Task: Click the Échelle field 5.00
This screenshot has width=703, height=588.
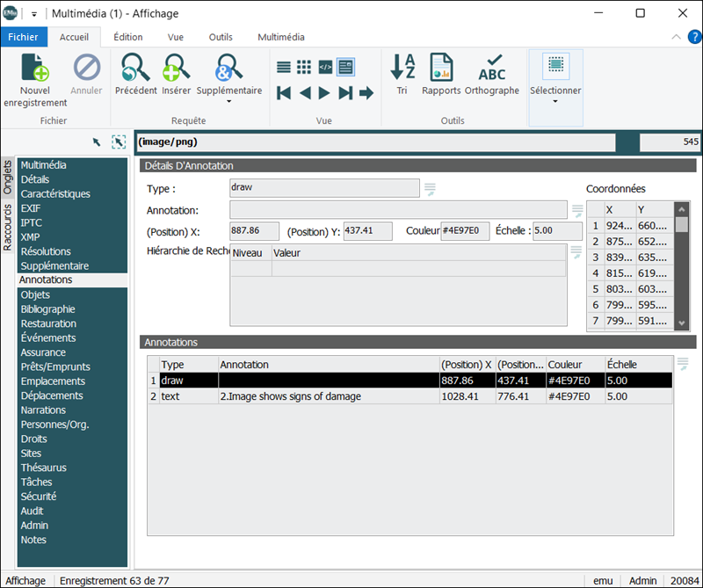Action: coord(557,231)
